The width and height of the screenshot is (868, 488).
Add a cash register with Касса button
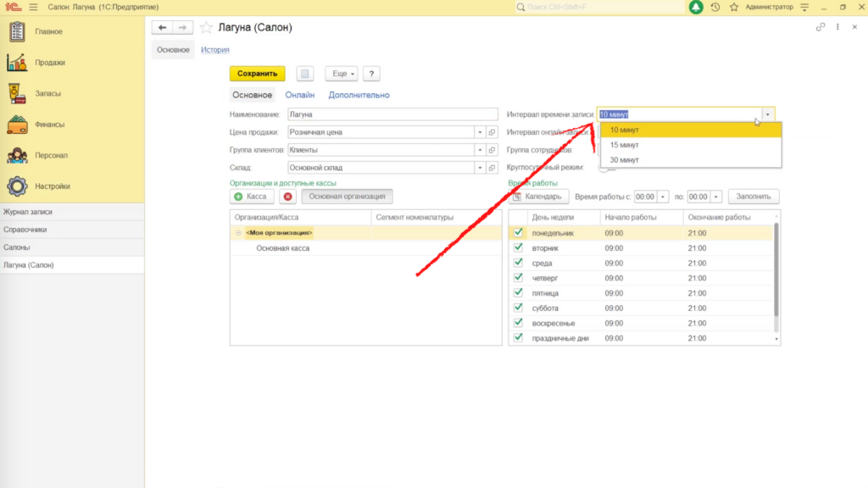point(251,197)
